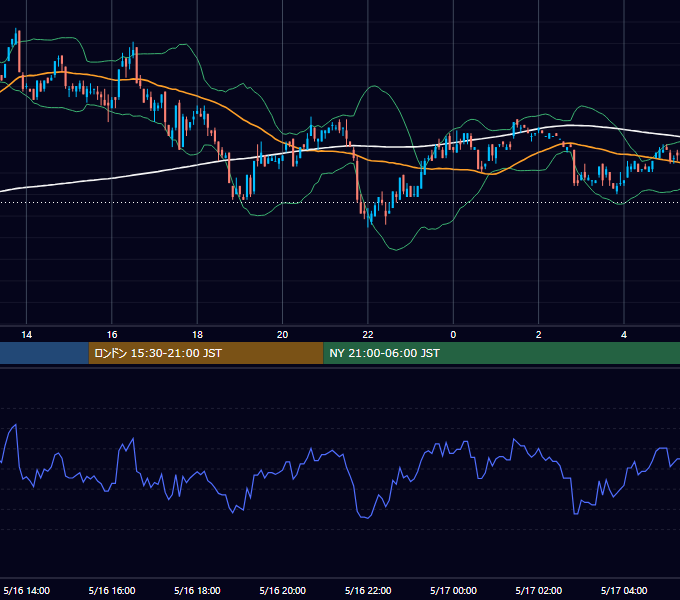The image size is (680, 600).
Task: Click the 5/16 22:00 time label
Action: tap(368, 590)
